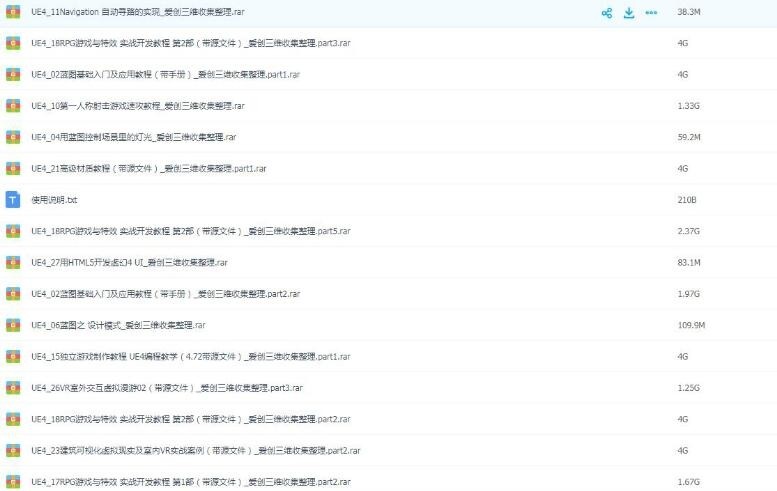Viewport: 777px width, 491px height.
Task: Click the 2.37G size value
Action: coord(689,231)
